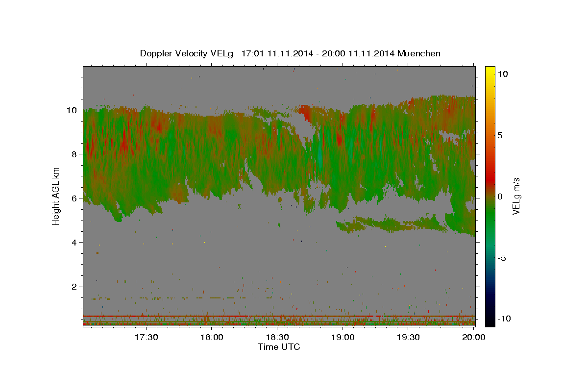Click the height axis label '10'
The height and width of the screenshot is (392, 588).
[x=72, y=110]
